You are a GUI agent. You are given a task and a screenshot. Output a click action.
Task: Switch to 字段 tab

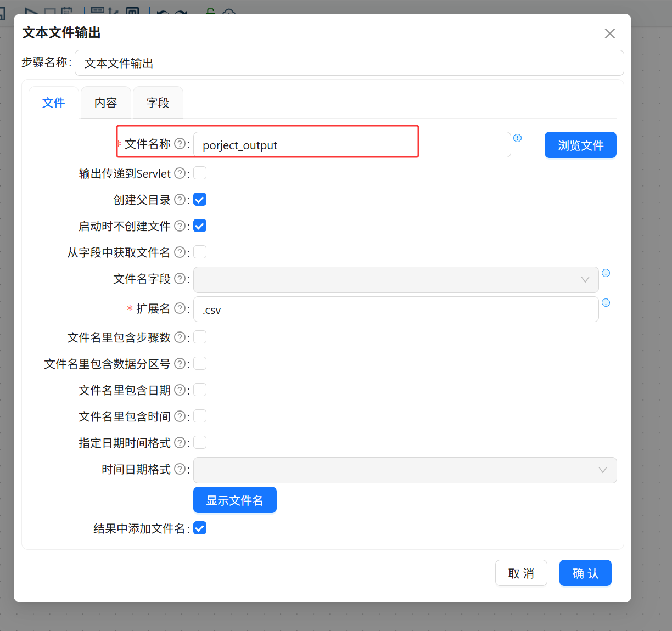(158, 103)
